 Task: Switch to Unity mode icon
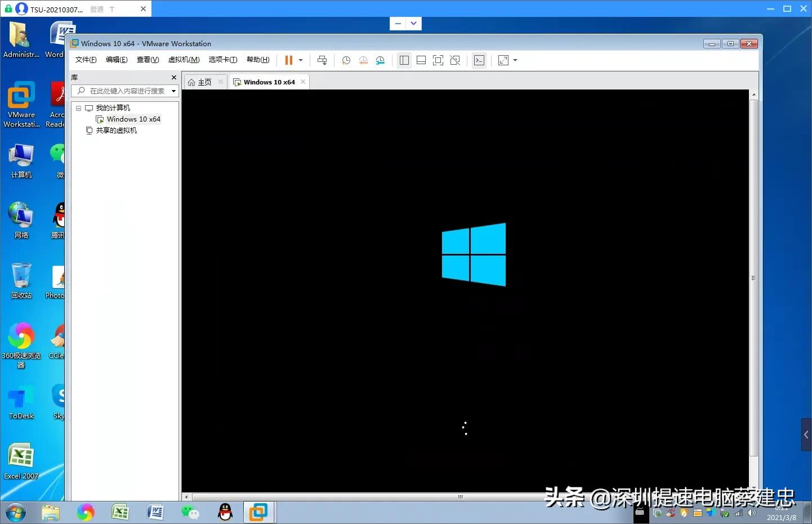(x=455, y=60)
